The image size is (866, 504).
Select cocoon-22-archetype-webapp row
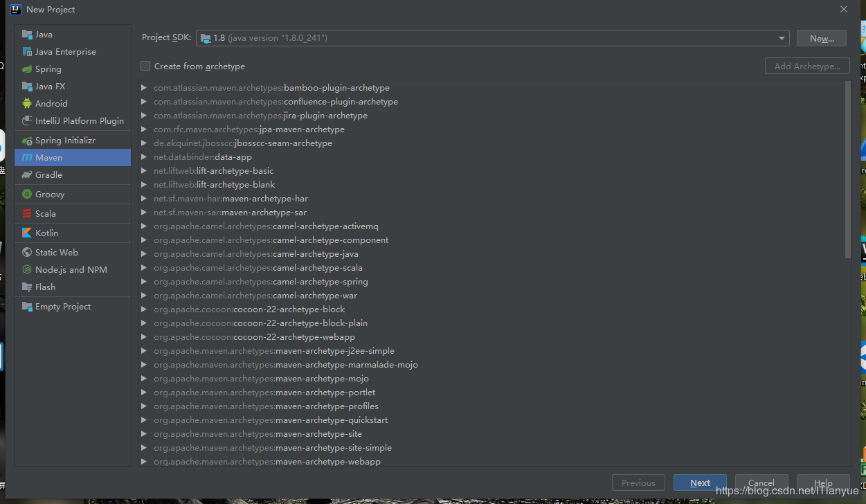point(491,337)
